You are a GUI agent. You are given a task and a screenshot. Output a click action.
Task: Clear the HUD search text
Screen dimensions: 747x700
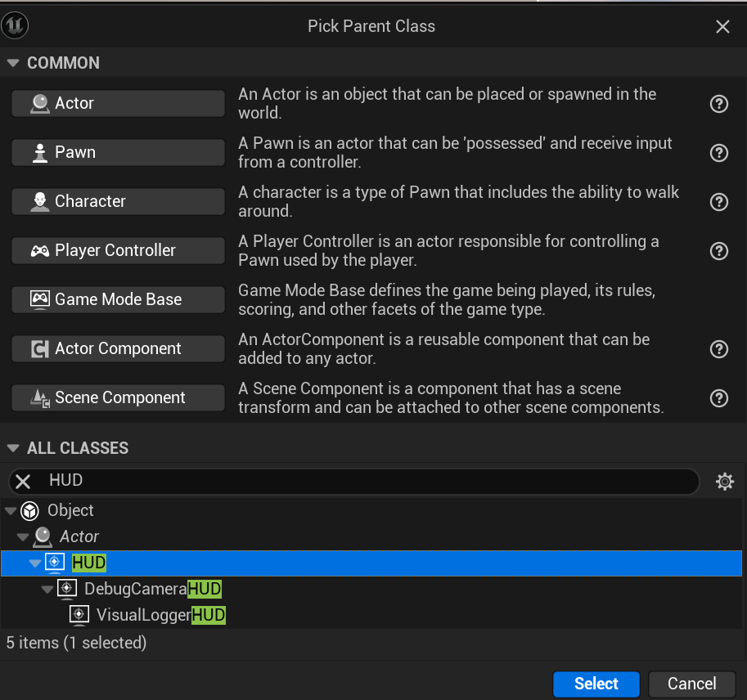23,482
